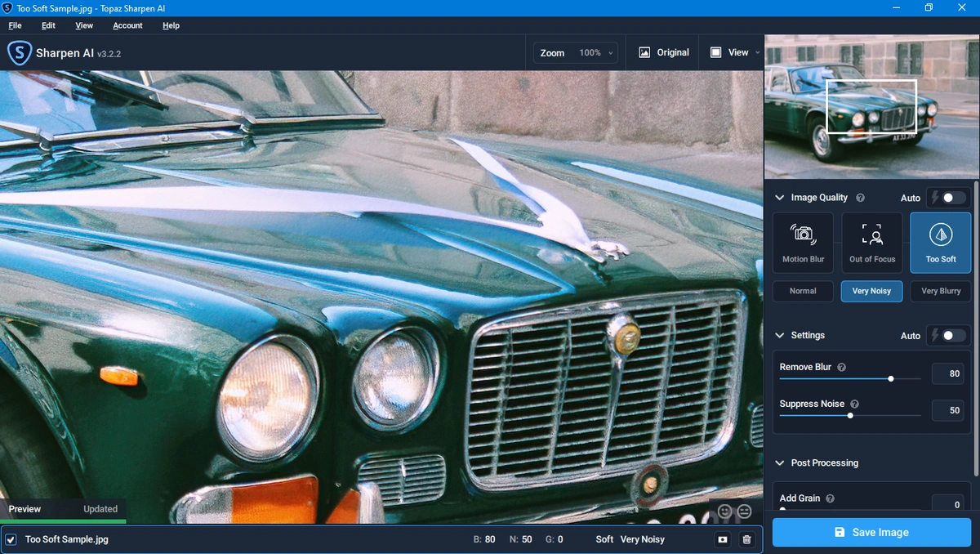Open the Help menu

tap(171, 25)
